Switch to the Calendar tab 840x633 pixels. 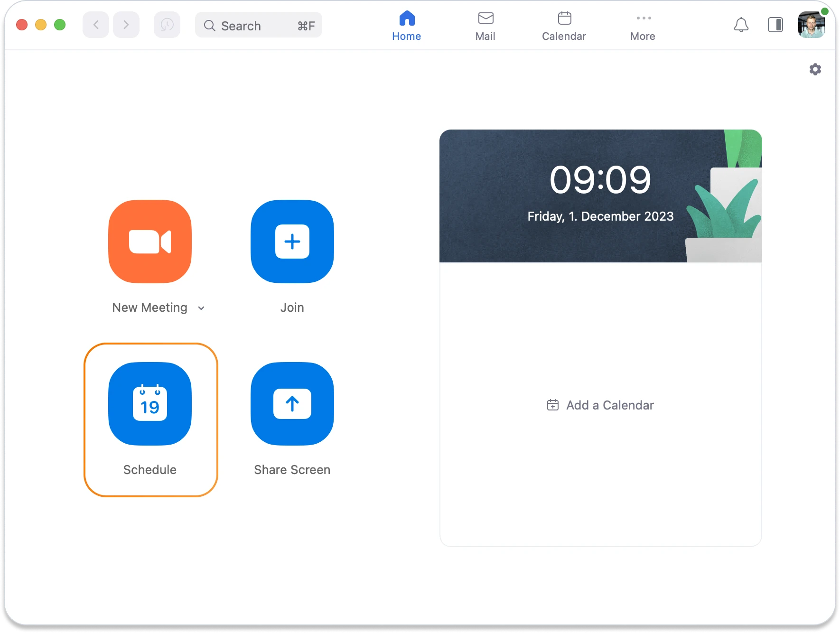pyautogui.click(x=563, y=25)
